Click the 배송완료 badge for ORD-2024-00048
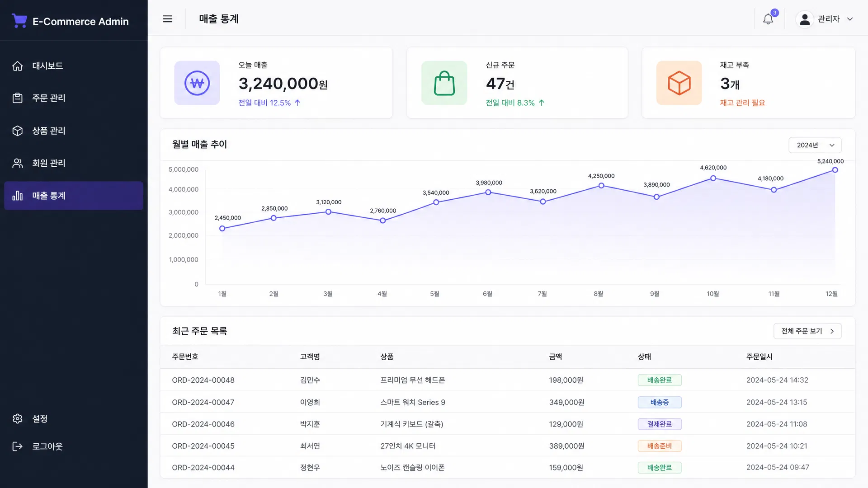The width and height of the screenshot is (868, 488). (660, 380)
